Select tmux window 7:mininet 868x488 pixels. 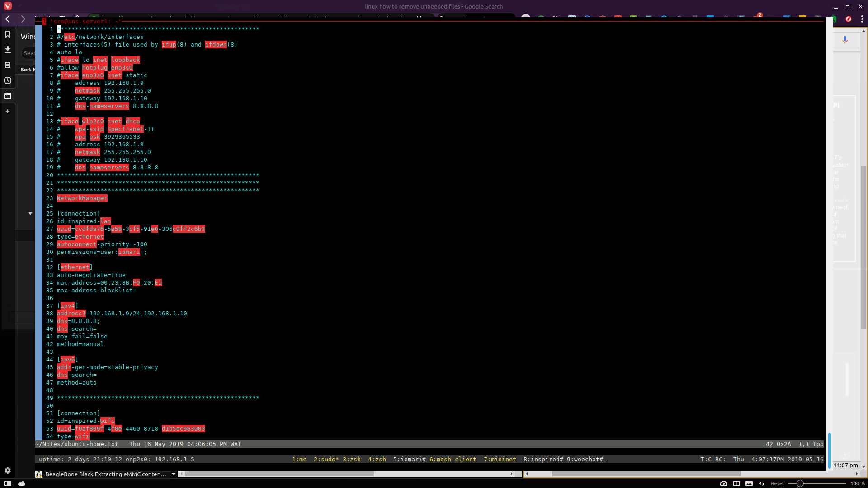point(500,459)
